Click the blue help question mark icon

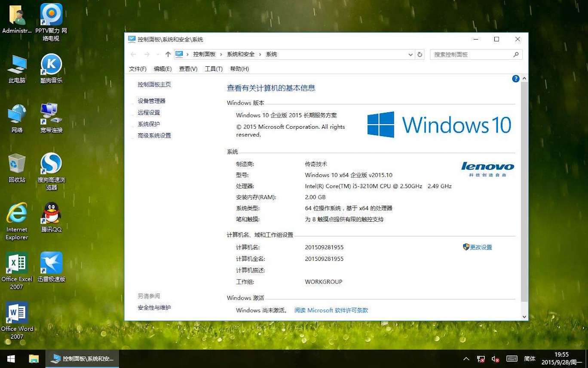516,79
